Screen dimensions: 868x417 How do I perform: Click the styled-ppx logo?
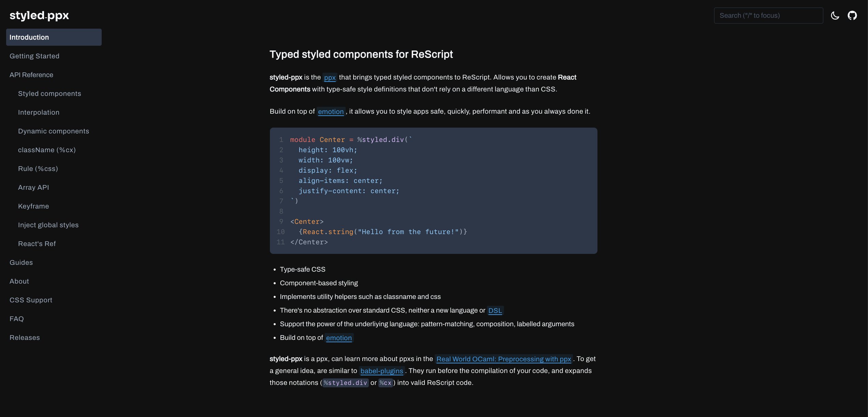39,15
